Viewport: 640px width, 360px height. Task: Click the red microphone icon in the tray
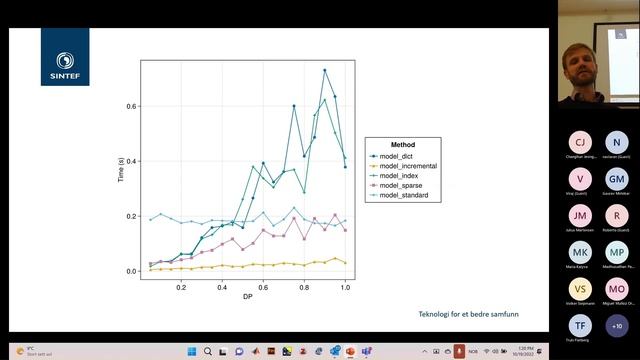pos(459,351)
